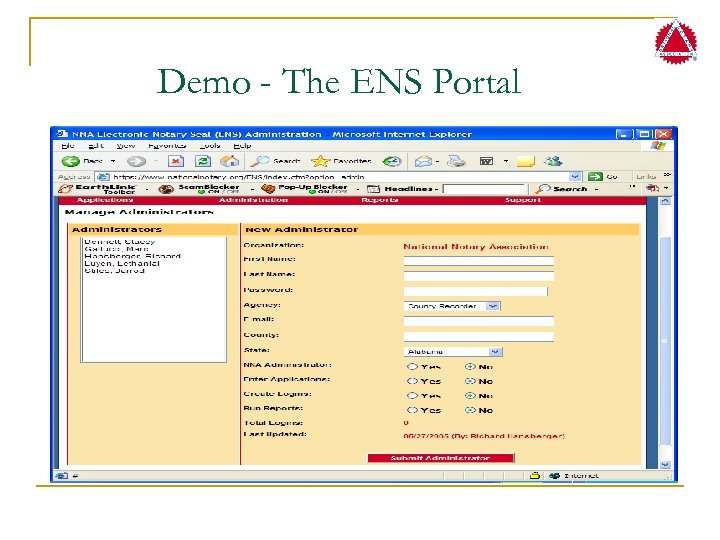
Task: Click the browser Forward arrow icon
Action: pyautogui.click(x=136, y=161)
